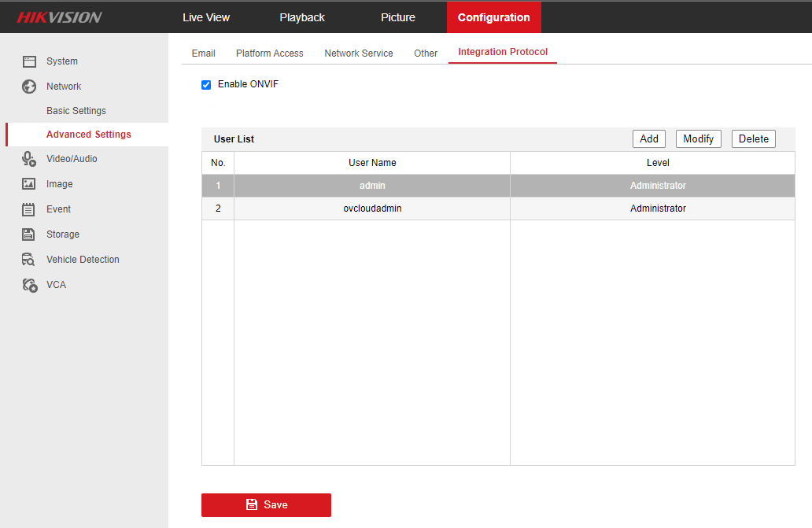Click Modify in the User List
The image size is (812, 528).
[698, 139]
